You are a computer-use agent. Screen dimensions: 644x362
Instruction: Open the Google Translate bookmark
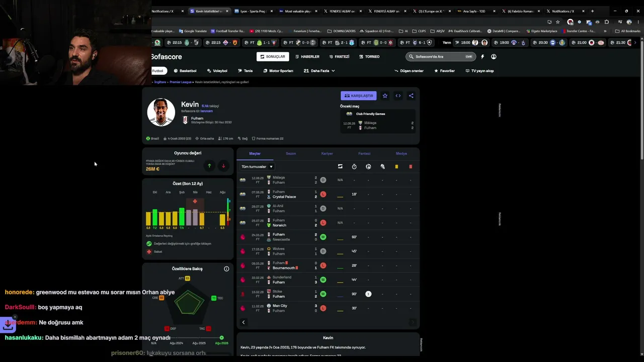pos(193,31)
